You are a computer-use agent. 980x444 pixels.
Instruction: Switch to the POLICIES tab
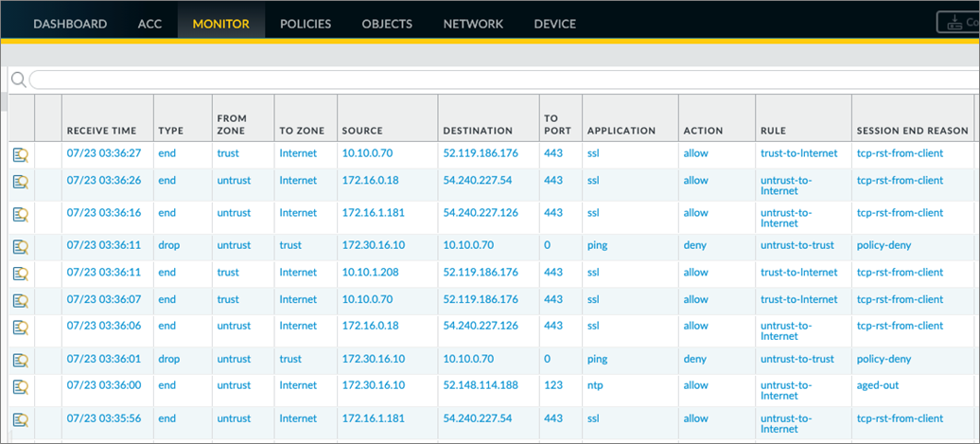pyautogui.click(x=306, y=25)
